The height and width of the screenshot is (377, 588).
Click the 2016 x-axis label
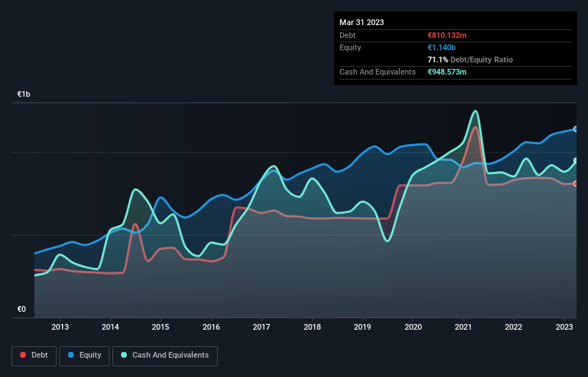(211, 327)
